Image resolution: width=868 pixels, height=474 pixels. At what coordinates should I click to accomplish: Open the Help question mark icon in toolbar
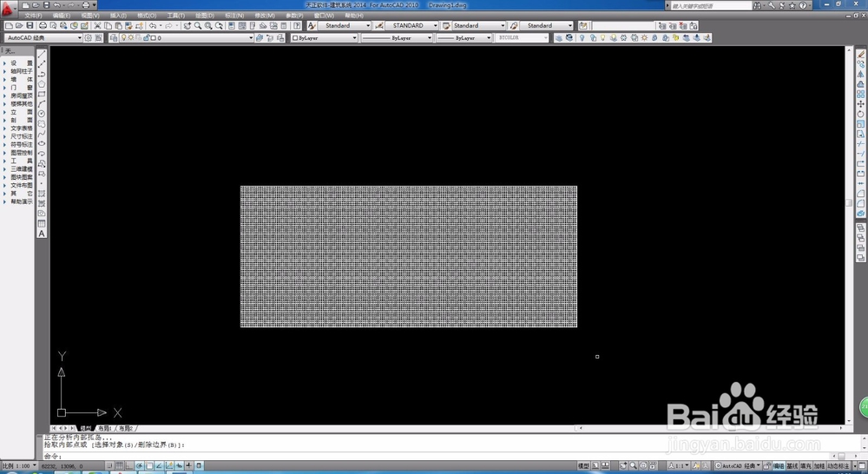(297, 25)
